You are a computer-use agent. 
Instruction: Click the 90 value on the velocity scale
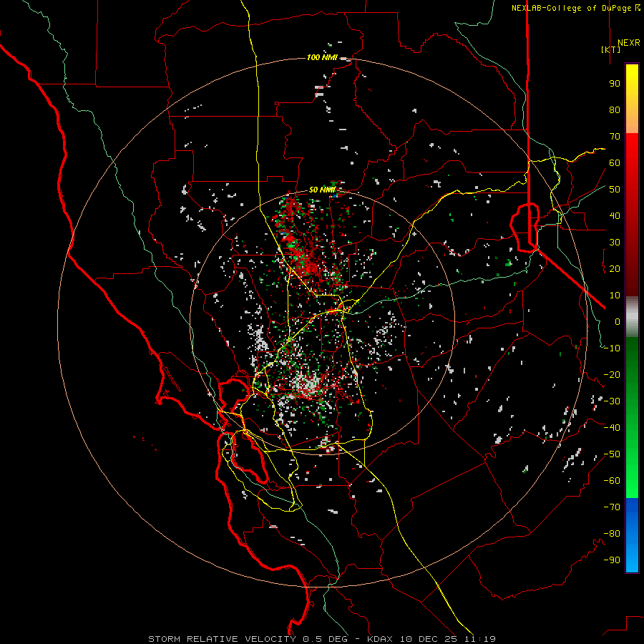tap(615, 84)
